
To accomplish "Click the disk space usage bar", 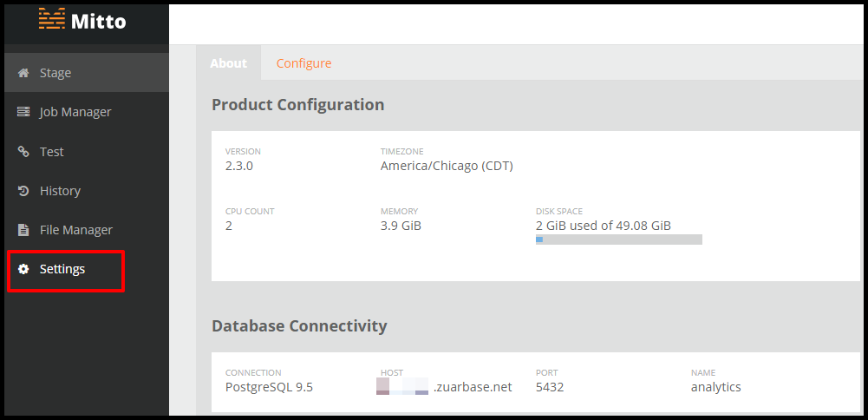I will point(619,240).
